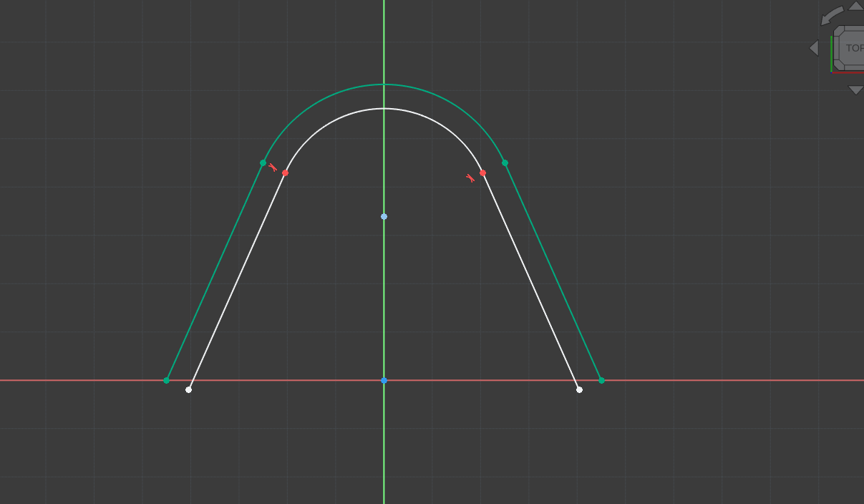Image resolution: width=864 pixels, height=504 pixels.
Task: Select the green line's bottom-right endpoint
Action: [601, 380]
